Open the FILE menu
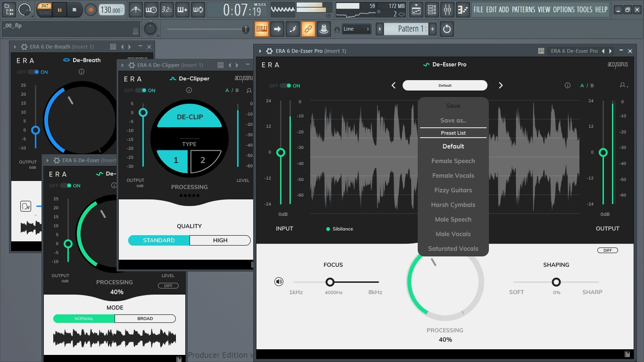 pos(478,9)
